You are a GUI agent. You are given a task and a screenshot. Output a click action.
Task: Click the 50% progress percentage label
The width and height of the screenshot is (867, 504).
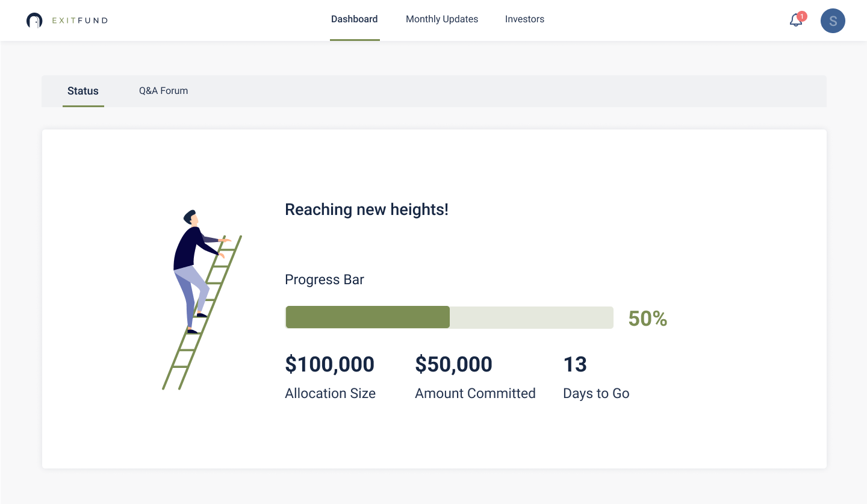pyautogui.click(x=648, y=319)
